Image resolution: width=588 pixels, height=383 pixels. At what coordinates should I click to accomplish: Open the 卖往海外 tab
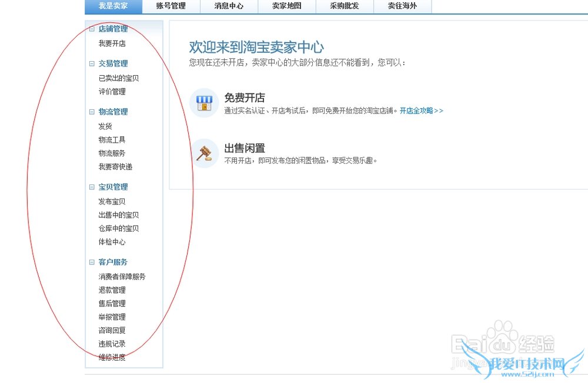(x=402, y=6)
